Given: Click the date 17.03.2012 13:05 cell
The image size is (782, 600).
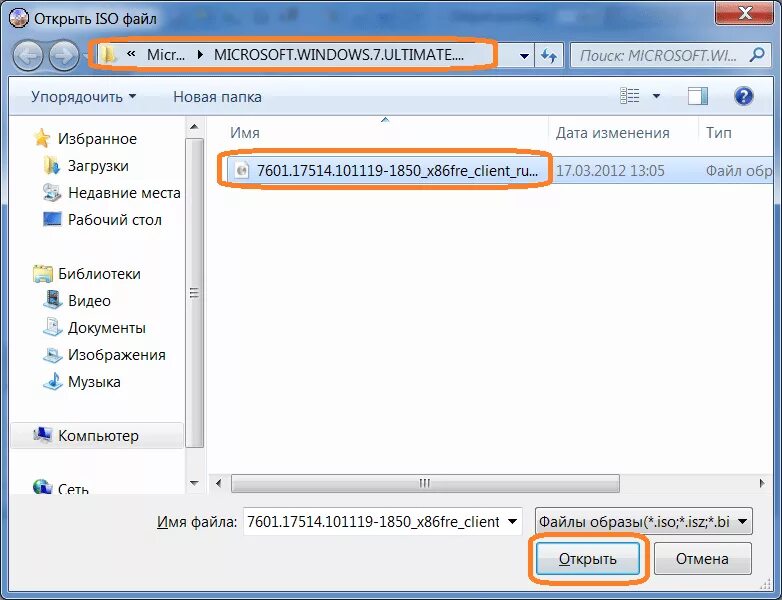Looking at the screenshot, I should click(x=610, y=171).
